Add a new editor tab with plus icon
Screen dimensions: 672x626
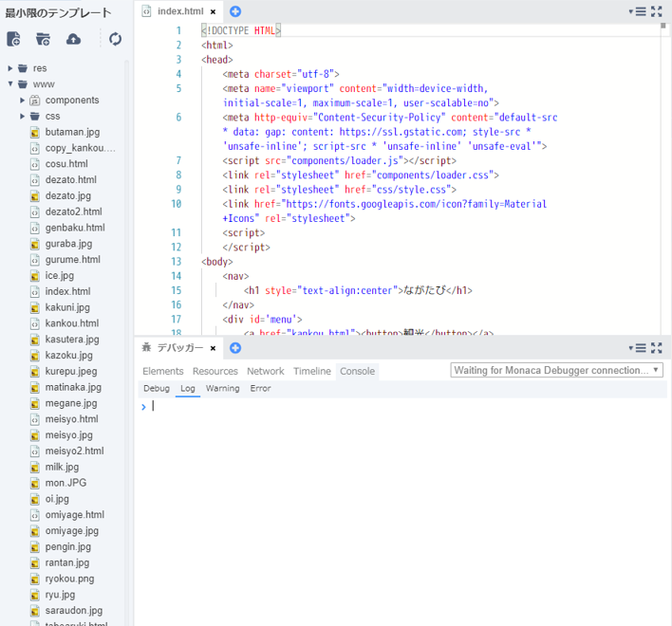pyautogui.click(x=235, y=11)
